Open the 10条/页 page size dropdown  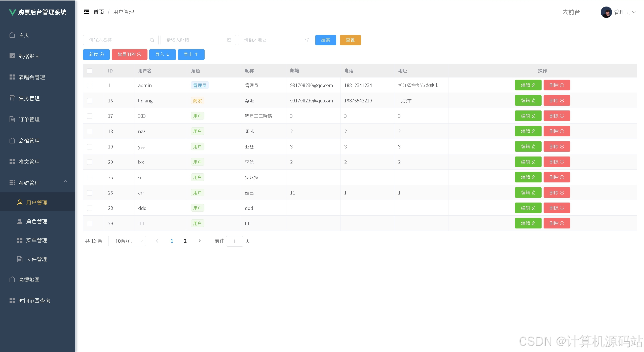pos(127,241)
